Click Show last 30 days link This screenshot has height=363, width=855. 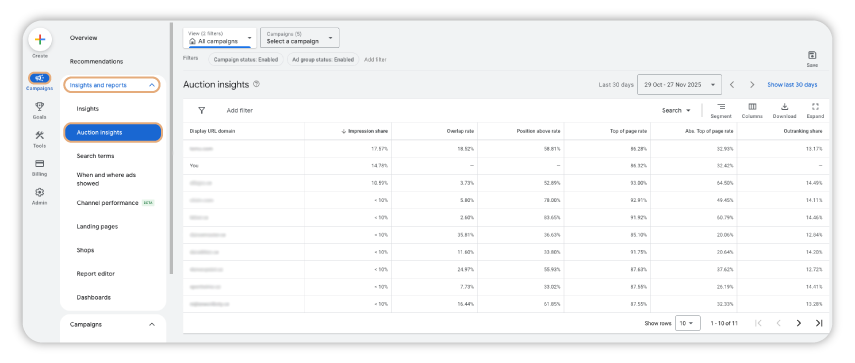(x=792, y=84)
